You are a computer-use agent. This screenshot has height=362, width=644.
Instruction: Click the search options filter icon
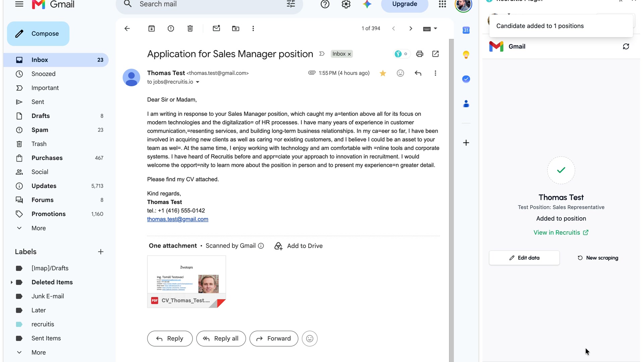click(x=291, y=4)
